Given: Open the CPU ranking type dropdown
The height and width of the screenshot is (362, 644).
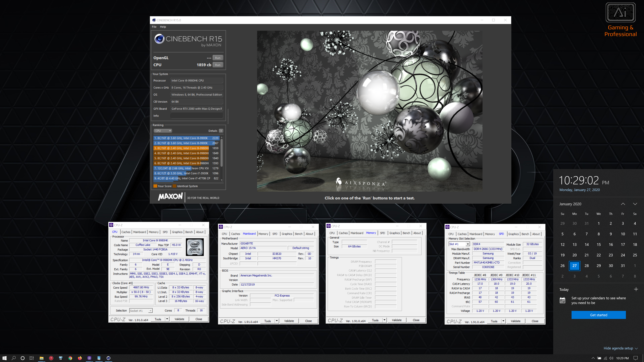Looking at the screenshot, I should pyautogui.click(x=163, y=131).
